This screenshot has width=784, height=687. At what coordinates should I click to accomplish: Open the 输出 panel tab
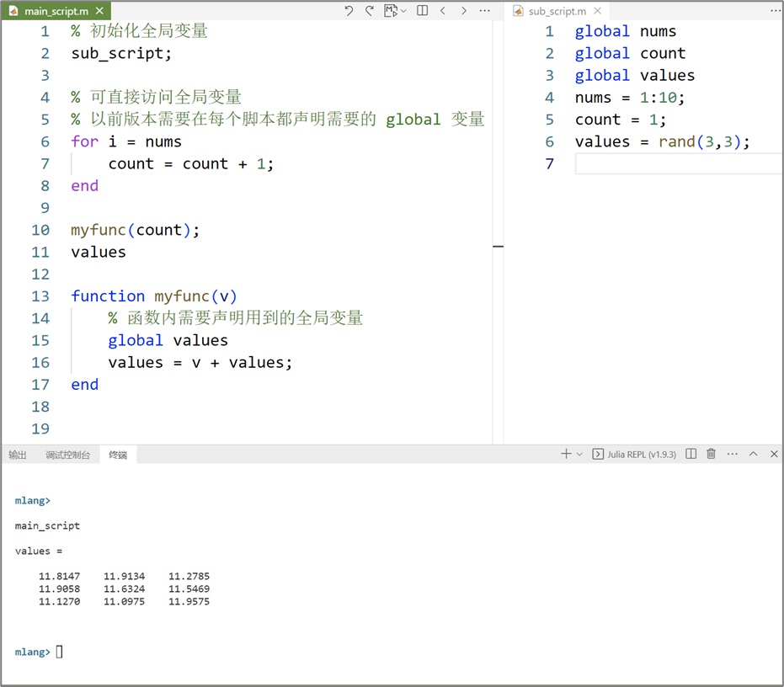[x=18, y=454]
